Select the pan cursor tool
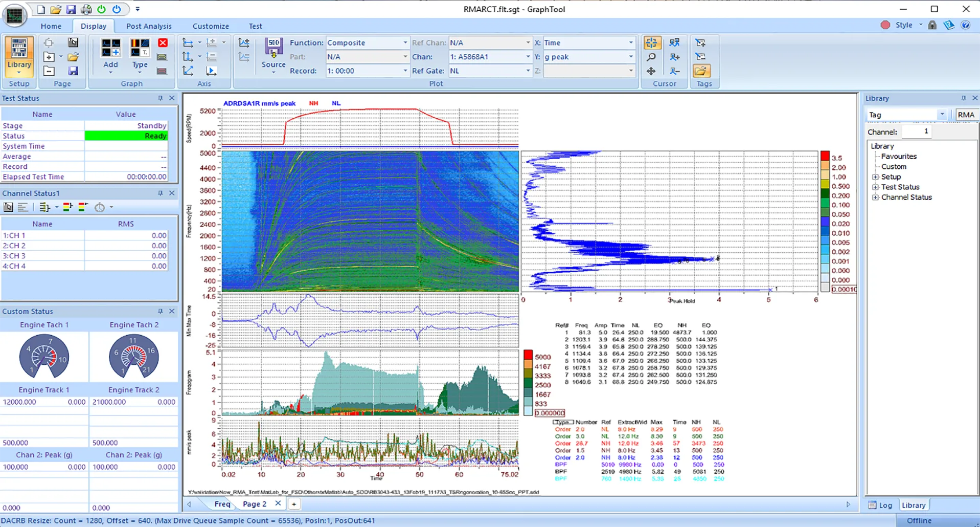The height and width of the screenshot is (527, 980). [651, 71]
